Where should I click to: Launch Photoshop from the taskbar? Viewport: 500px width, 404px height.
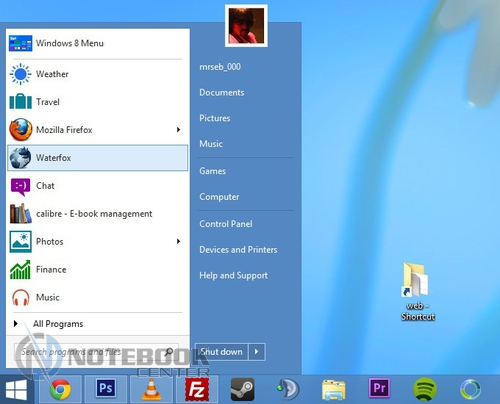click(106, 389)
